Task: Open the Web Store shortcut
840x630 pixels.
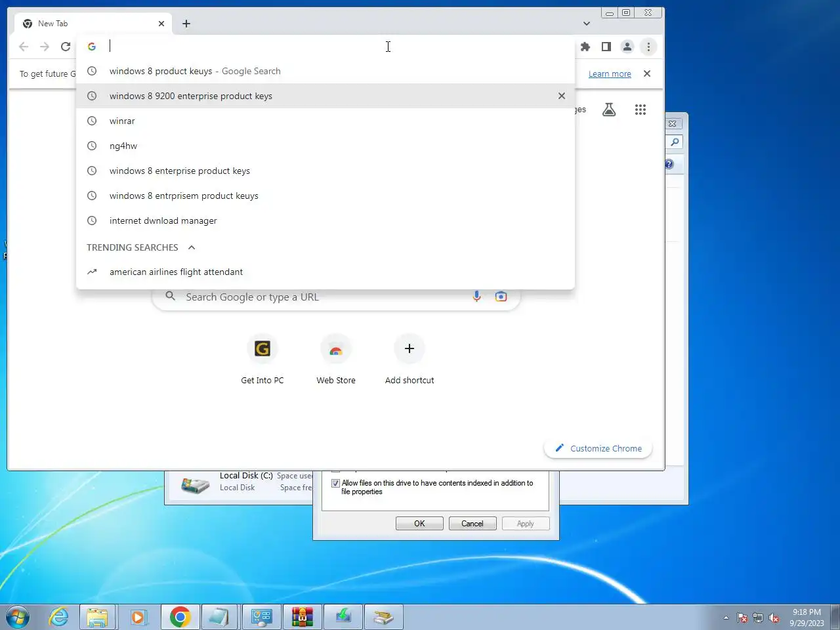Action: pos(336,359)
